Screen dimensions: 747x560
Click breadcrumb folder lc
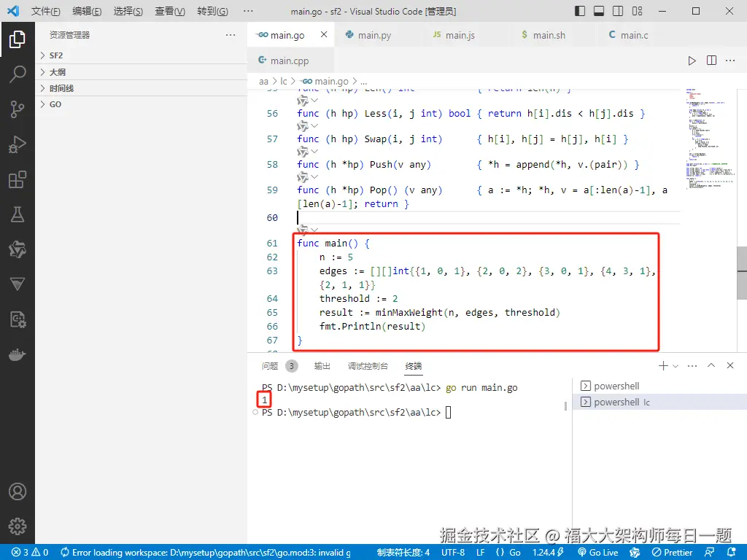(284, 82)
